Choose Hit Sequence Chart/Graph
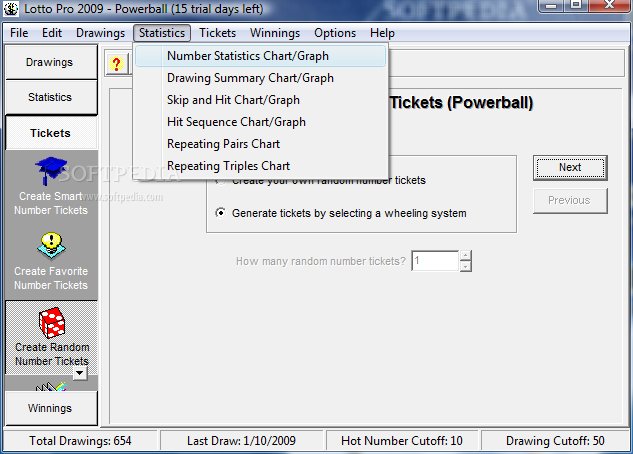633x454 pixels. coord(260,122)
